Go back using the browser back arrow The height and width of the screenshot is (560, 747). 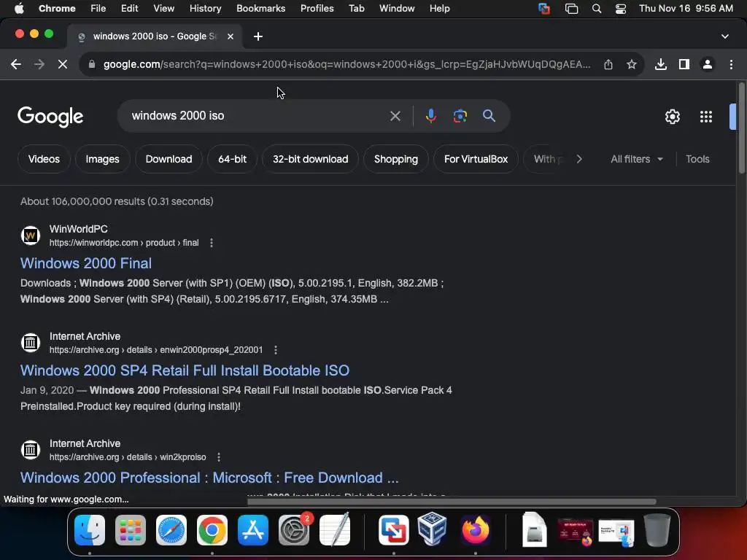(16, 64)
